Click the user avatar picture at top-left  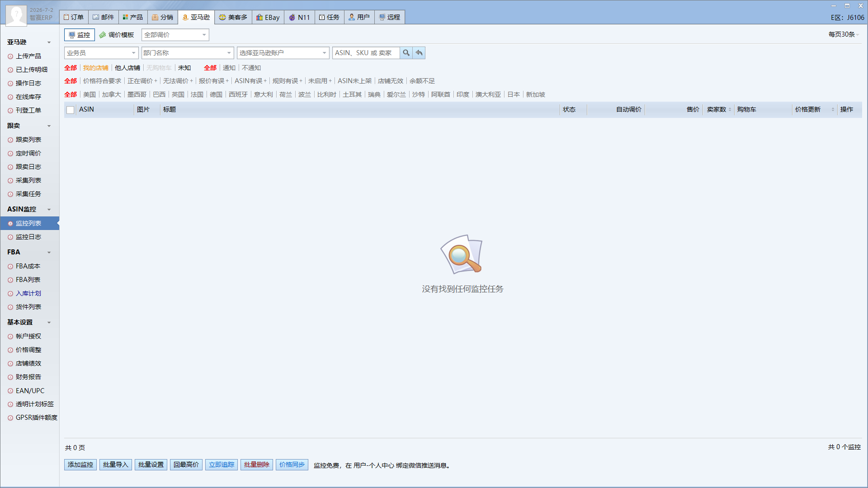click(16, 15)
